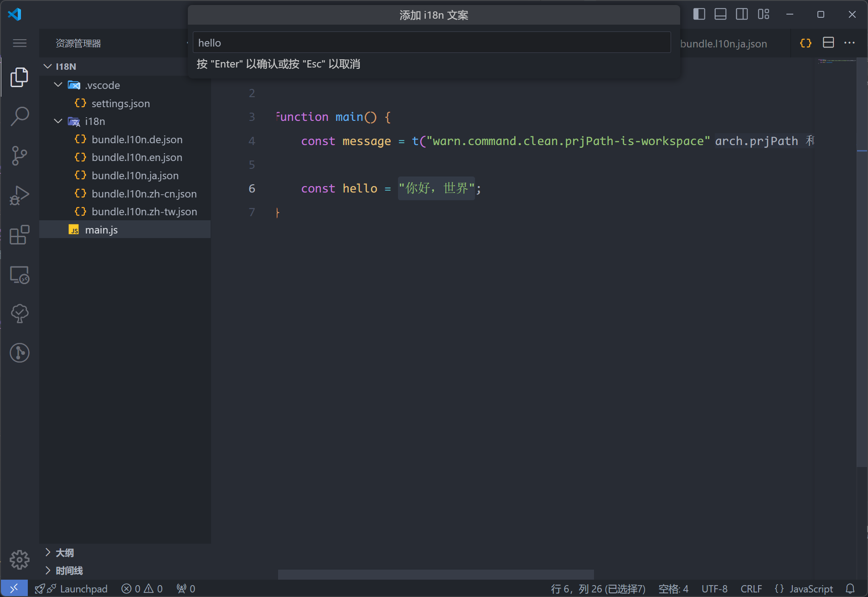The width and height of the screenshot is (868, 597).
Task: Open the Customize Layout icon
Action: coord(764,14)
